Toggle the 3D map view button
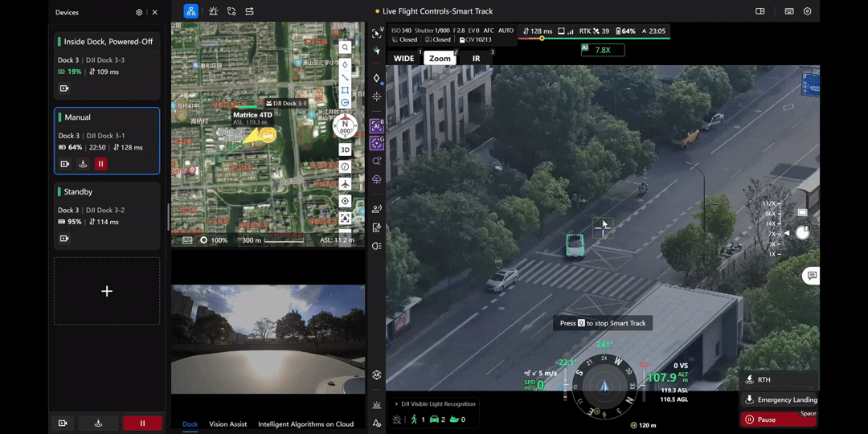Screen dimensions: 868x434 point(345,150)
